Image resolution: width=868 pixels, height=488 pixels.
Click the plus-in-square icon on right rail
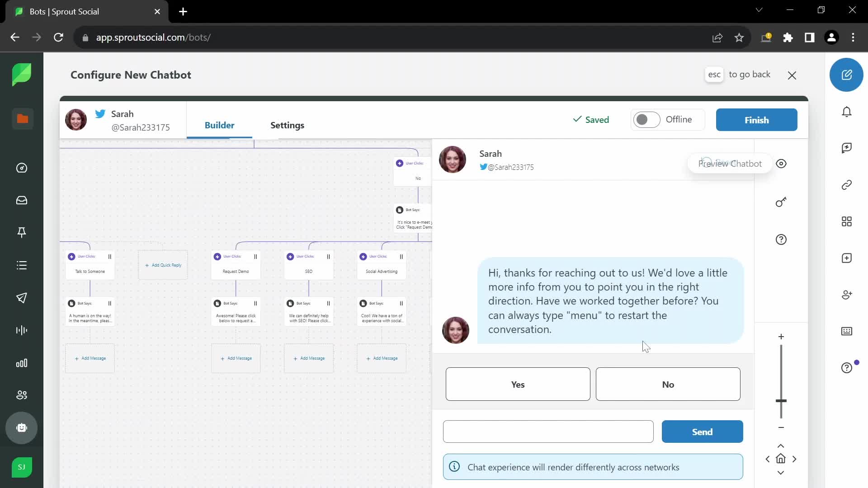[847, 258]
